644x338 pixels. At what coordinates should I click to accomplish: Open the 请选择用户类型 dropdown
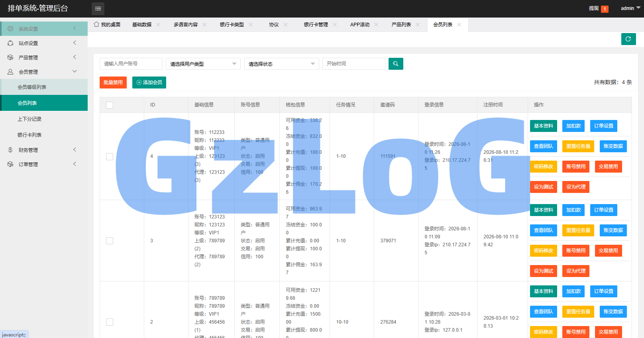click(203, 64)
